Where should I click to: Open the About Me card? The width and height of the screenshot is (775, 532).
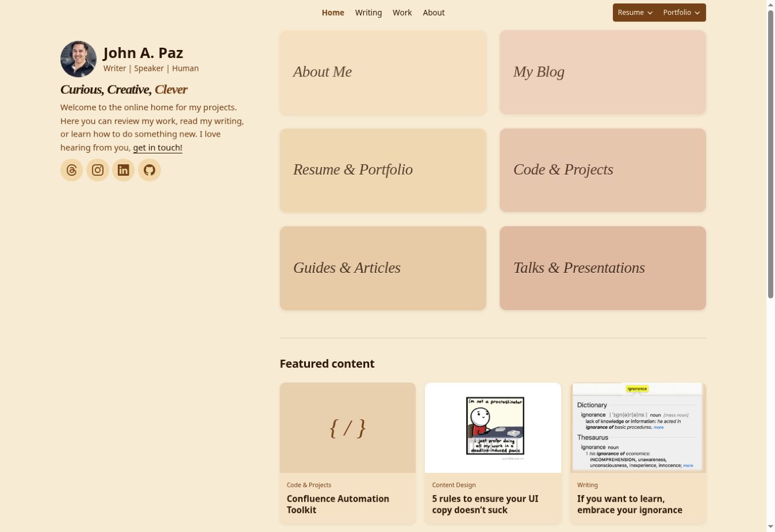[x=383, y=72]
